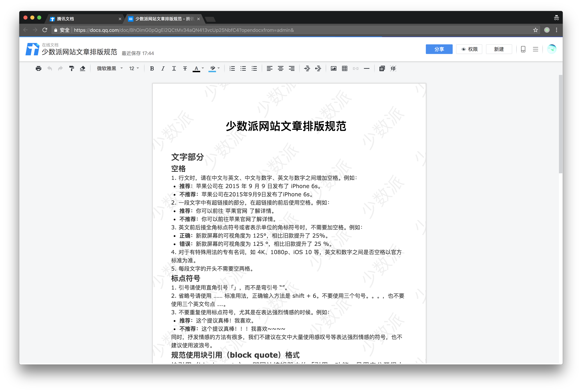Increase paragraph indent
The width and height of the screenshot is (582, 392).
(x=307, y=68)
